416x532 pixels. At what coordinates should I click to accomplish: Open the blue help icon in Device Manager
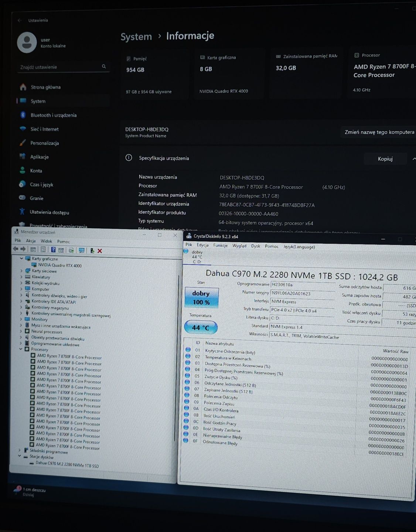(x=53, y=250)
